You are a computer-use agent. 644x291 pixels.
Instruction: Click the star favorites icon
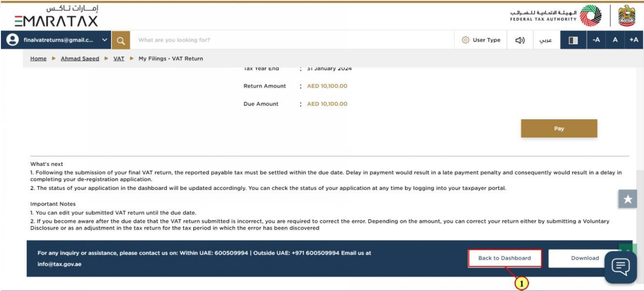(x=628, y=199)
